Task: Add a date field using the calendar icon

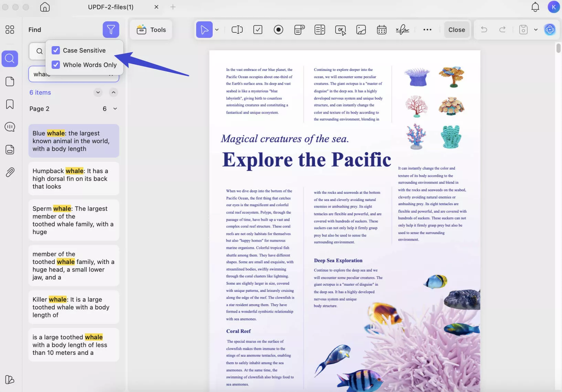Action: [381, 30]
